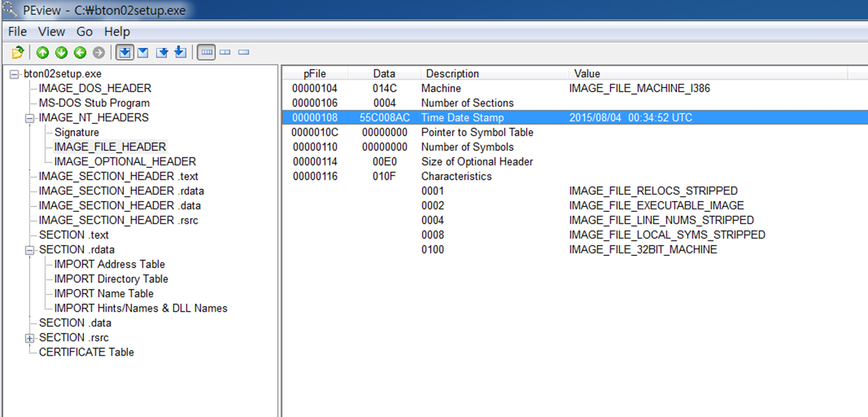The height and width of the screenshot is (417, 868).
Task: Click the IMAGE_FILE_LOCAL_SYMS_STRIPPED value
Action: click(667, 235)
